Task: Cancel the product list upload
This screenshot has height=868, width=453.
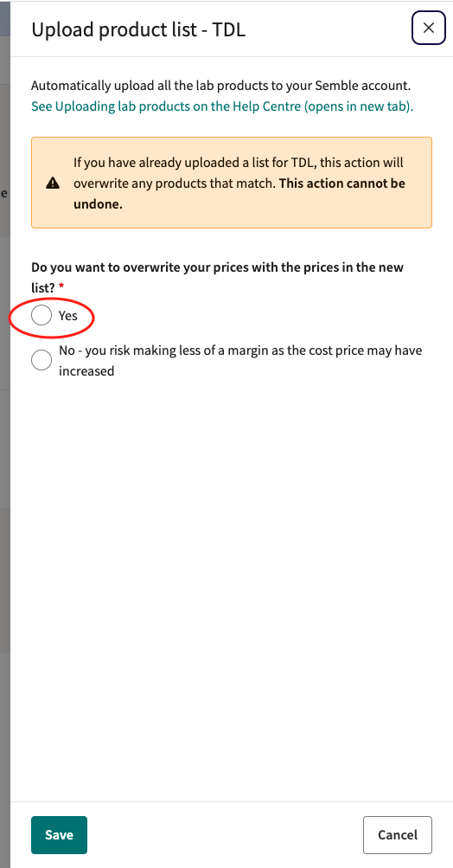Action: (x=397, y=835)
